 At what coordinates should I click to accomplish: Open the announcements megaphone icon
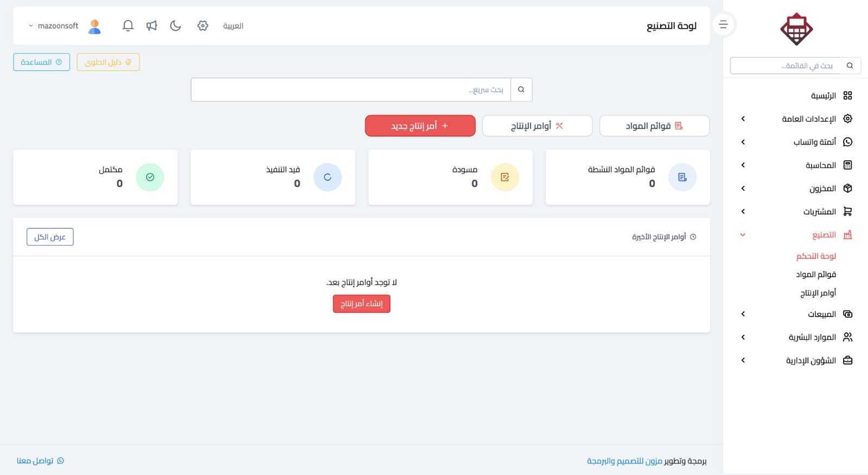click(152, 26)
